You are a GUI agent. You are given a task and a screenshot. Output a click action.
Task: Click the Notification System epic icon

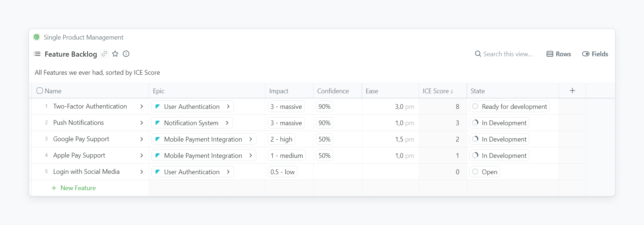[x=158, y=123]
